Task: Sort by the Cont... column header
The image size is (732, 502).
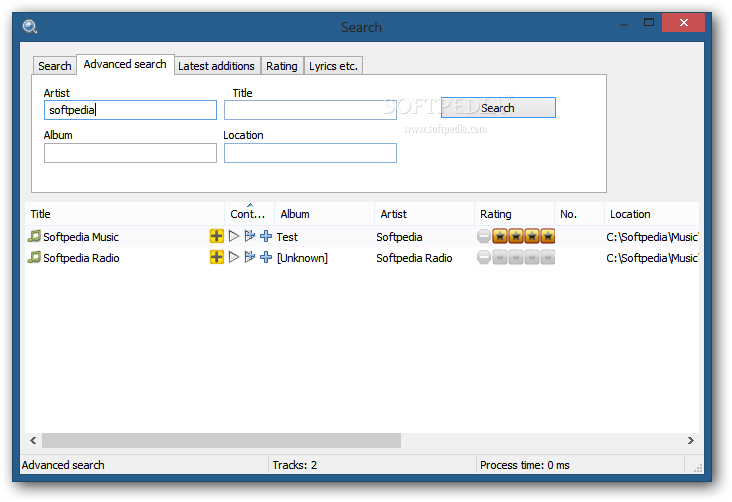Action: click(250, 214)
